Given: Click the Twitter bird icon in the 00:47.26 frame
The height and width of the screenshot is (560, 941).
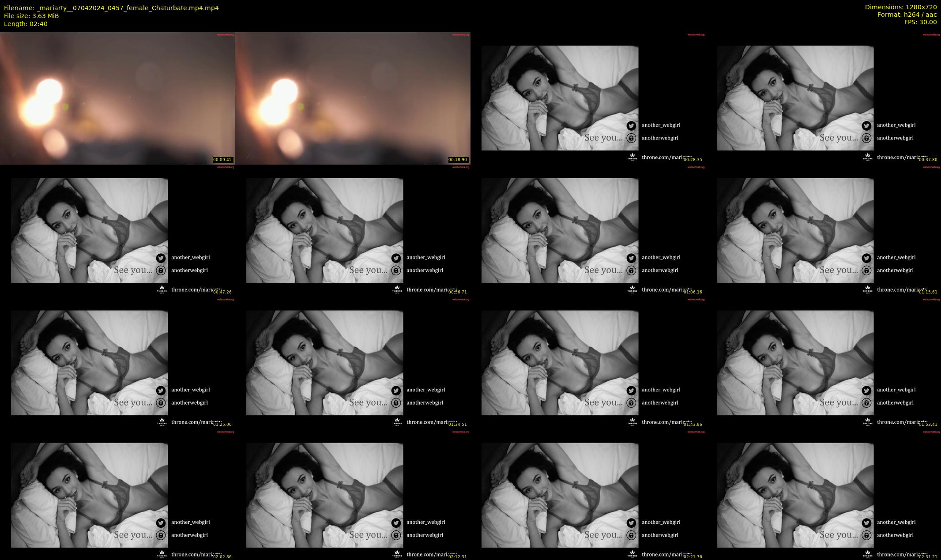Looking at the screenshot, I should [x=161, y=258].
